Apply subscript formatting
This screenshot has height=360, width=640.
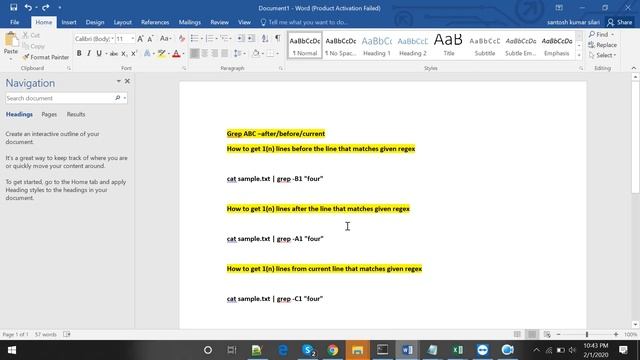[x=124, y=53]
